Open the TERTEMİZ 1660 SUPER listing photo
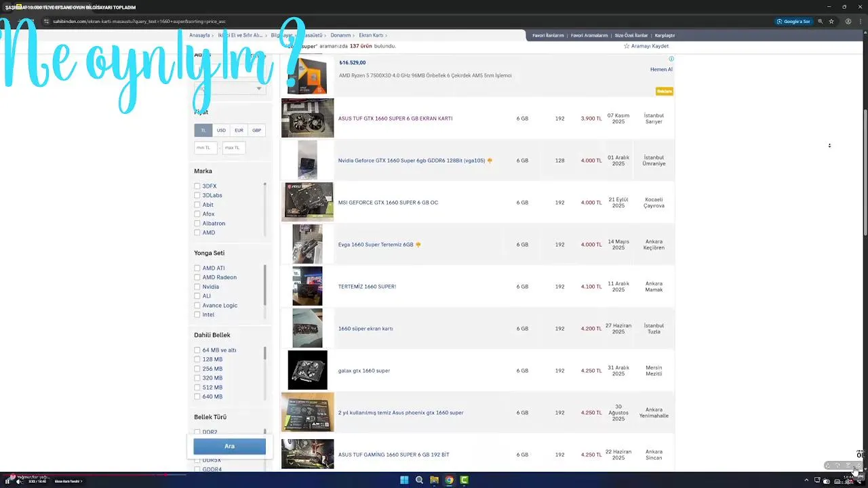The height and width of the screenshot is (488, 868). click(x=308, y=286)
